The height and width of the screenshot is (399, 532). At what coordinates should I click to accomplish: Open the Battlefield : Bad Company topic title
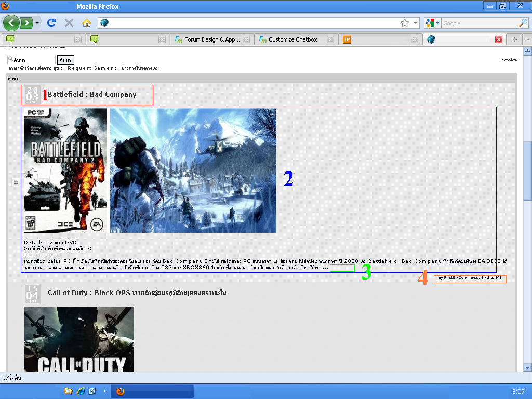pyautogui.click(x=92, y=95)
